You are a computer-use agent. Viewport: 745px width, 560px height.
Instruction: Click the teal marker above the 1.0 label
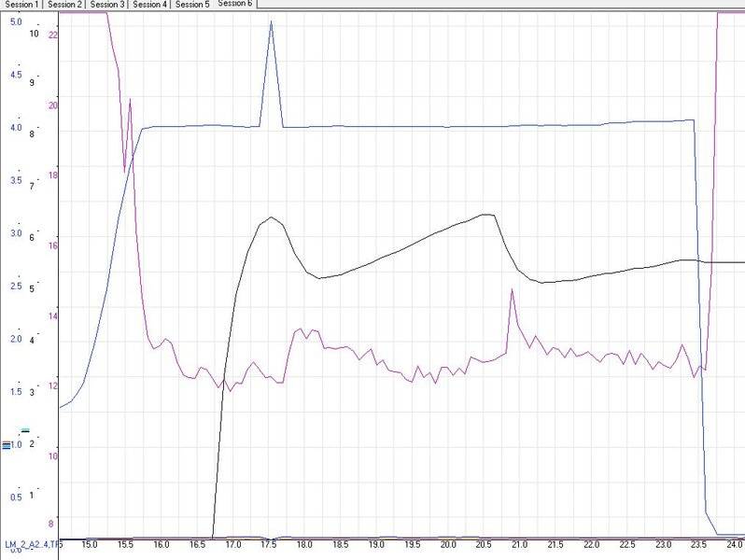25,430
